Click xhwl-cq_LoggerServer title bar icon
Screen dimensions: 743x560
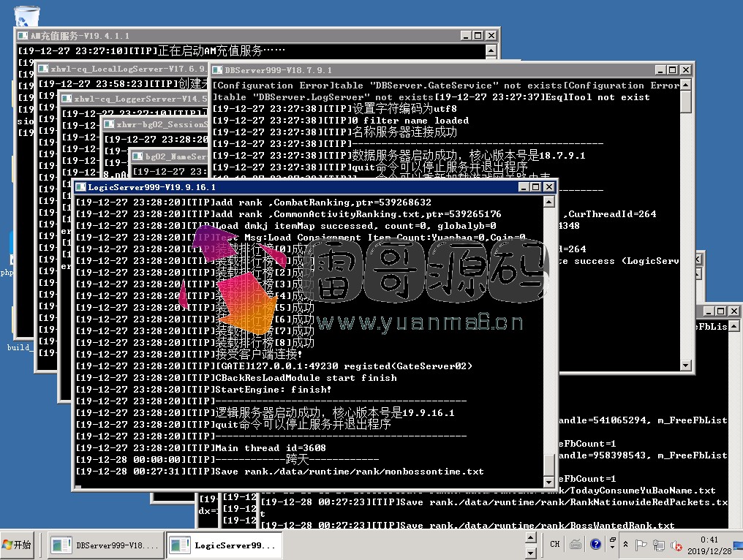pyautogui.click(x=67, y=99)
